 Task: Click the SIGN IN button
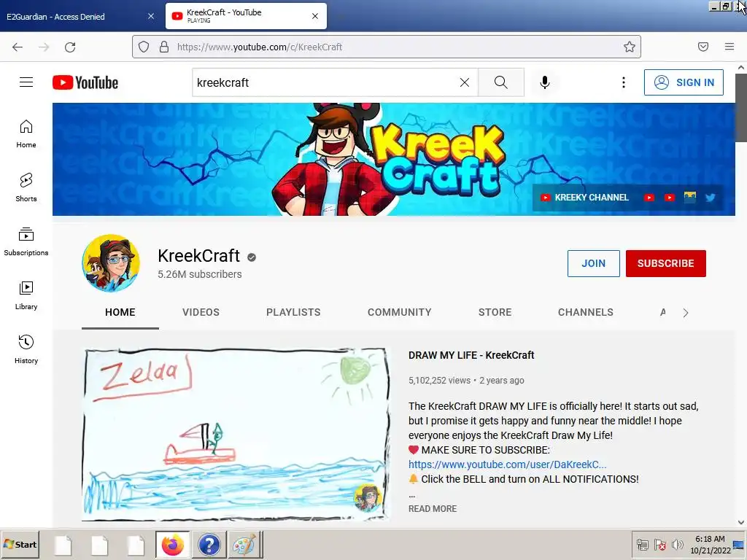tap(684, 82)
